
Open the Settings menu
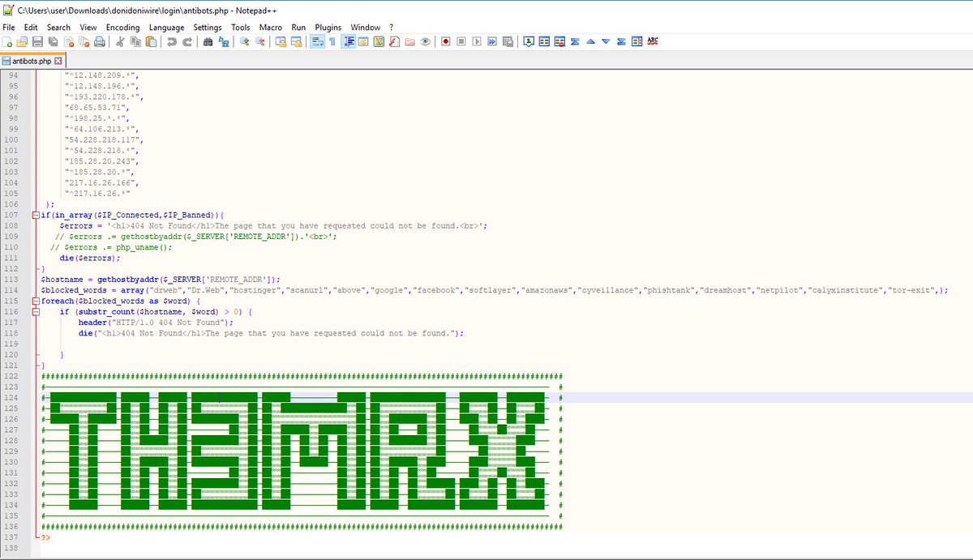(208, 27)
